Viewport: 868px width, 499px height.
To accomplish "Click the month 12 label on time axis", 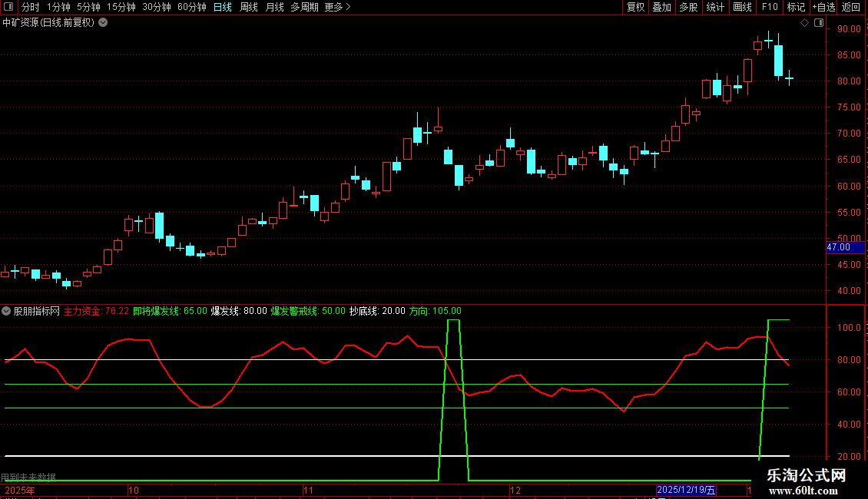I will pos(515,490).
